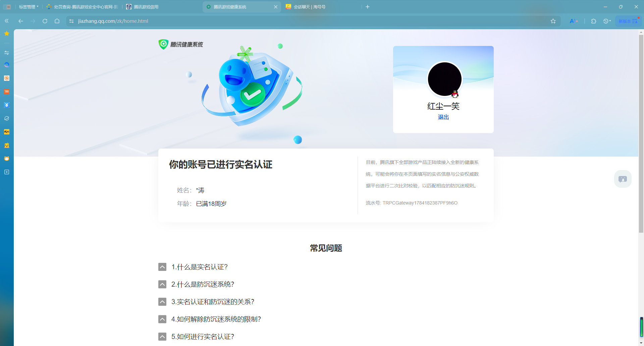
Task: Open the yellow duck shortcut in the sidebar
Action: pos(7,145)
